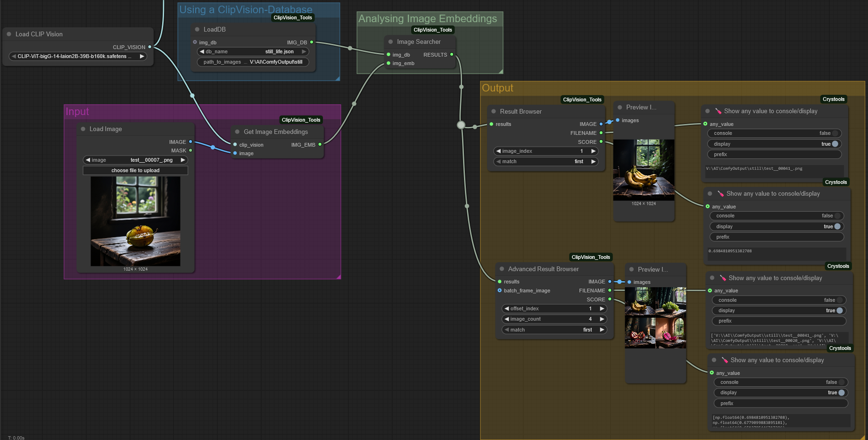Collapse the LoadDB node using its title dot
Image resolution: width=868 pixels, height=440 pixels.
click(197, 29)
